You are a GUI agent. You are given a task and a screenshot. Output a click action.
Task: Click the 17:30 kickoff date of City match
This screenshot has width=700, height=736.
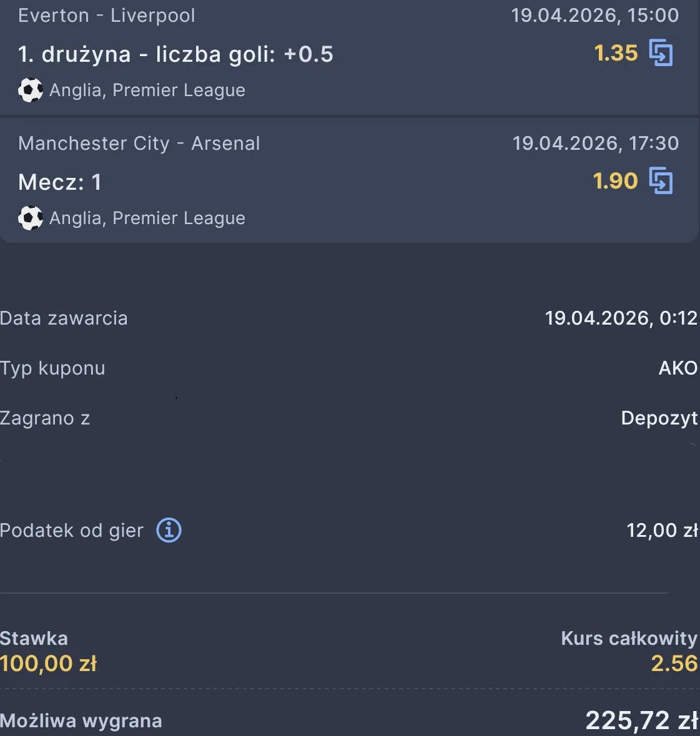(x=595, y=144)
